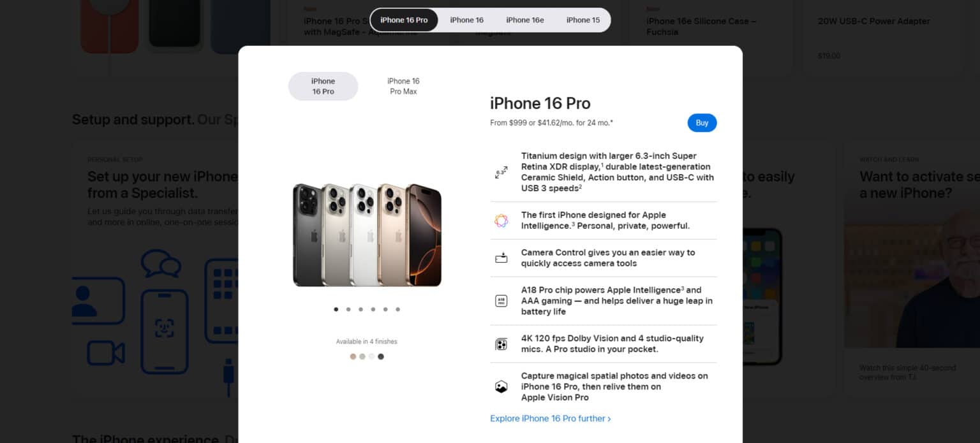The width and height of the screenshot is (980, 443).
Task: Click the display size icon beside Titanium design
Action: (x=501, y=172)
